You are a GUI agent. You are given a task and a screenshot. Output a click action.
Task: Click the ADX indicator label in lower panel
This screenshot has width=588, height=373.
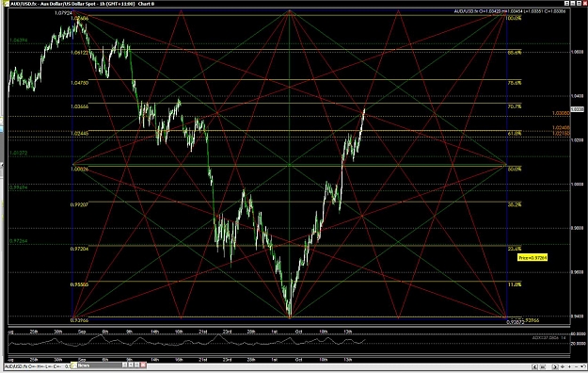(549, 338)
